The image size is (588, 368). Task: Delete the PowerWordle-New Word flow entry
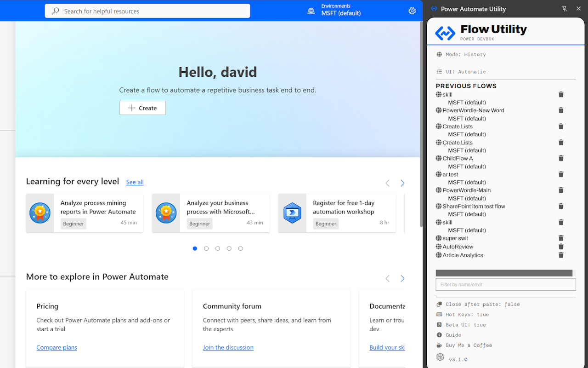pos(561,110)
